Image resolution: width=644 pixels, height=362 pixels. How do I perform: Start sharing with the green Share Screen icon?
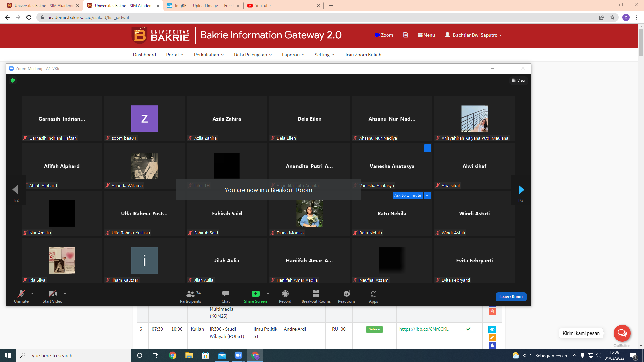coord(255,294)
